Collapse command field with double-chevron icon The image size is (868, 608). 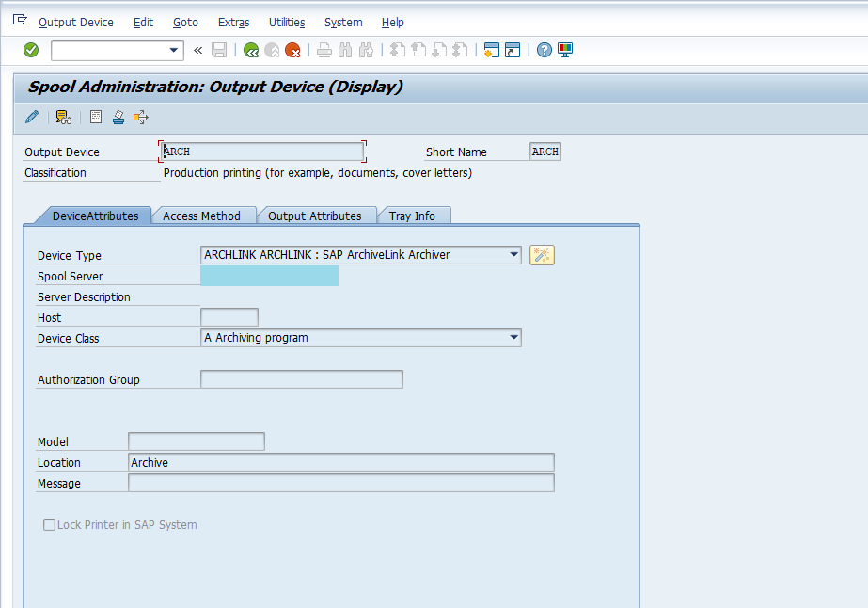[x=197, y=51]
